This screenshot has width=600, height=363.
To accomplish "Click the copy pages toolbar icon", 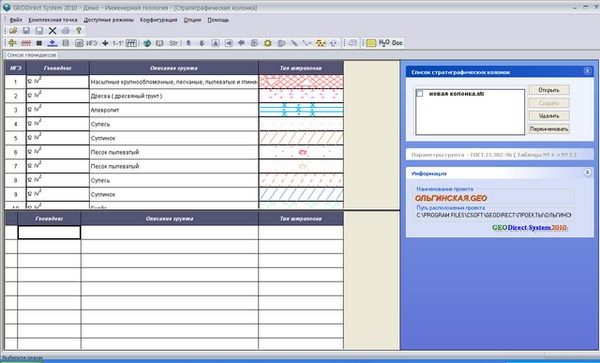I will 281,43.
